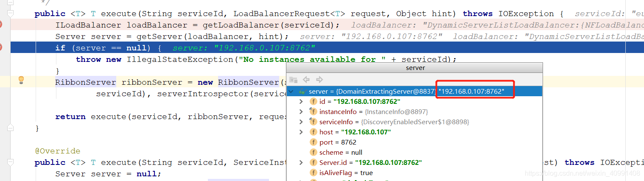Remove the breakpoint on the if (server == null) line

(1, 47)
